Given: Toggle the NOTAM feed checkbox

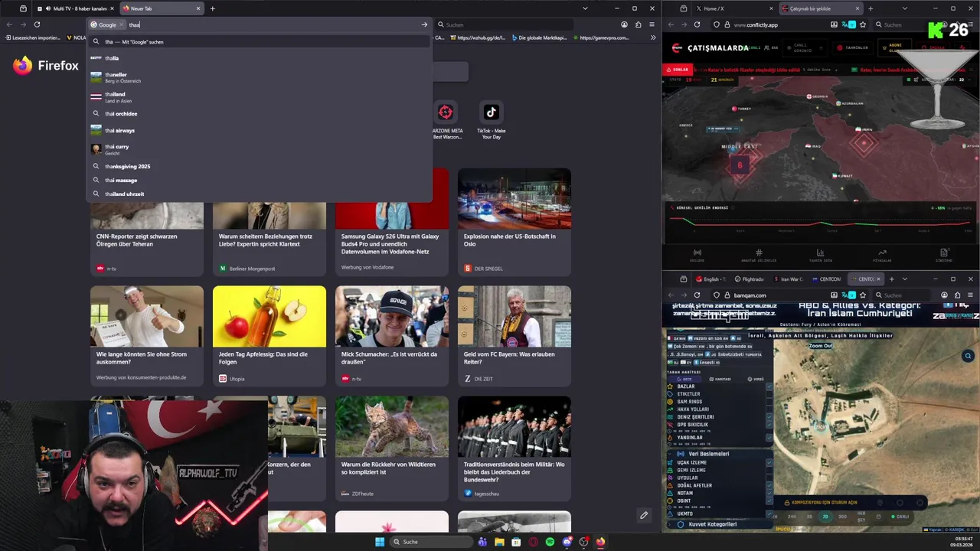Looking at the screenshot, I should tap(769, 493).
